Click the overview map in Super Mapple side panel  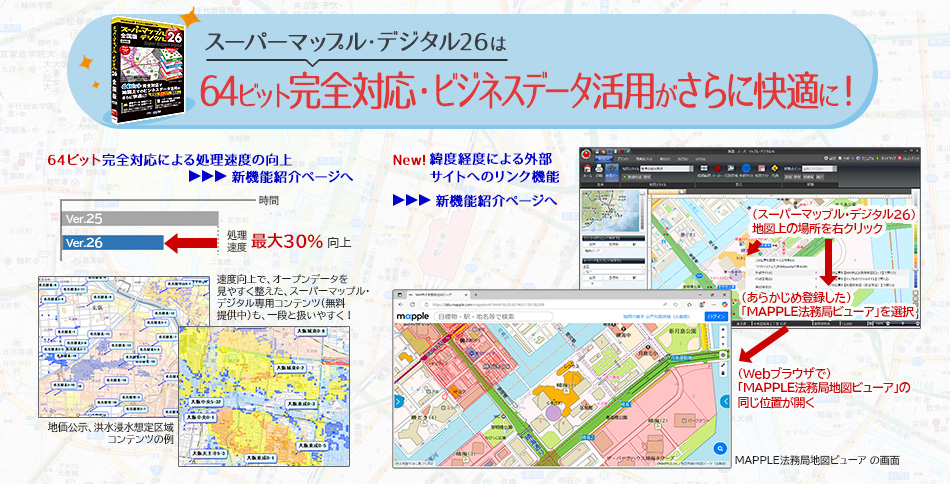(x=610, y=210)
